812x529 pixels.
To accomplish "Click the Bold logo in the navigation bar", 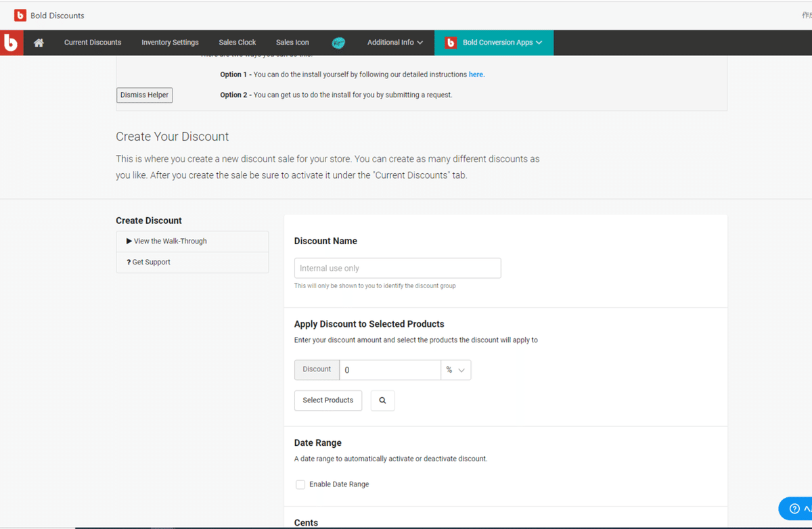I will [11, 43].
